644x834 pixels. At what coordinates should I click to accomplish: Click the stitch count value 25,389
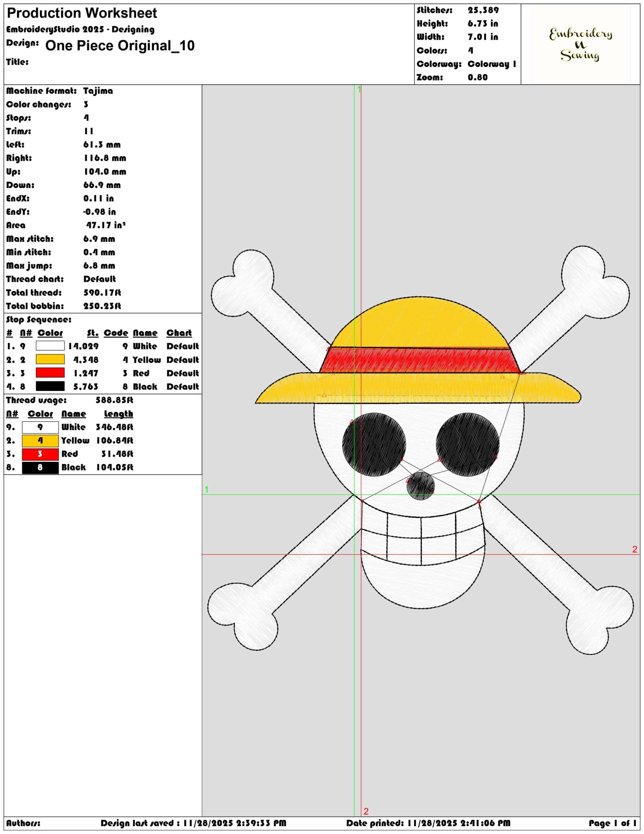tap(483, 10)
